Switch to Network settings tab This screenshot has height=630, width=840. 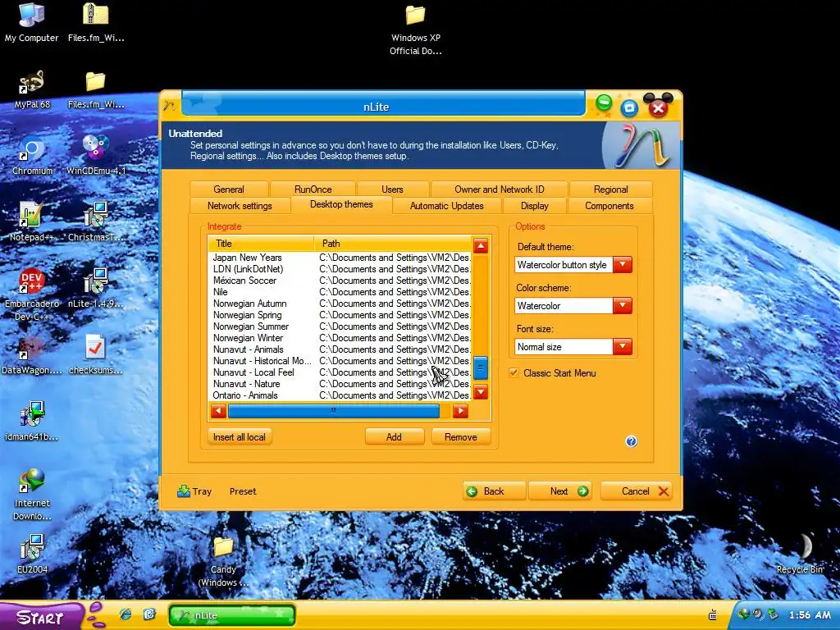[x=240, y=206]
